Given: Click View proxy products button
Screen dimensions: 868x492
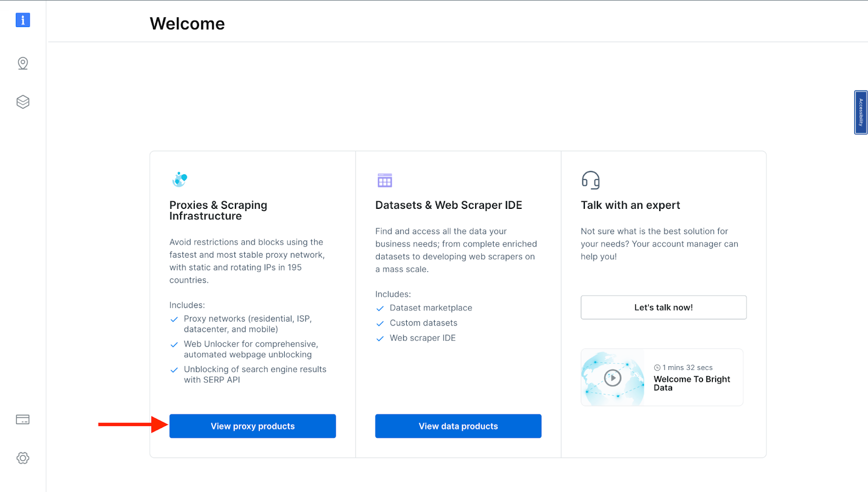Looking at the screenshot, I should tap(252, 426).
